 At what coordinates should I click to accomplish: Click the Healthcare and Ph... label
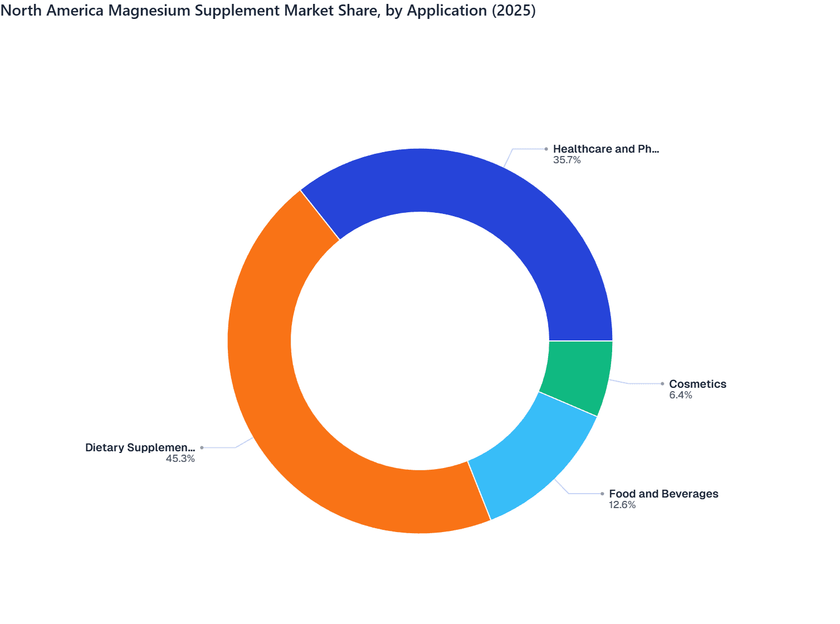(605, 149)
